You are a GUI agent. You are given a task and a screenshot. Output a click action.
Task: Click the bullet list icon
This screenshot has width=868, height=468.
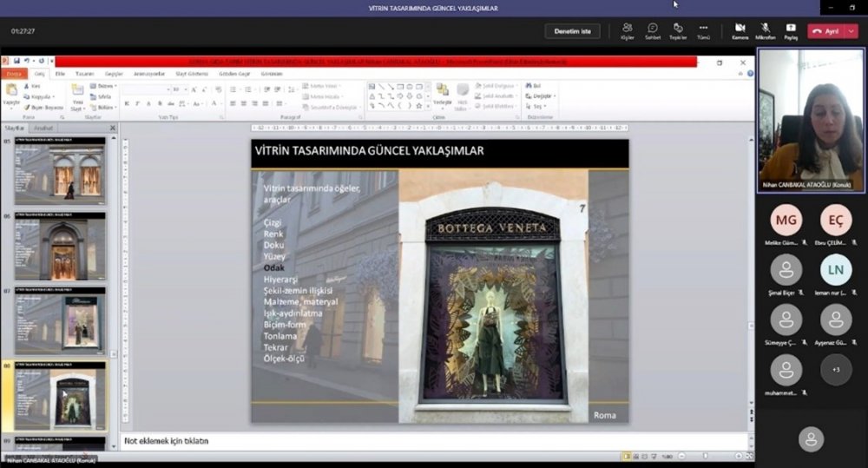tap(233, 89)
